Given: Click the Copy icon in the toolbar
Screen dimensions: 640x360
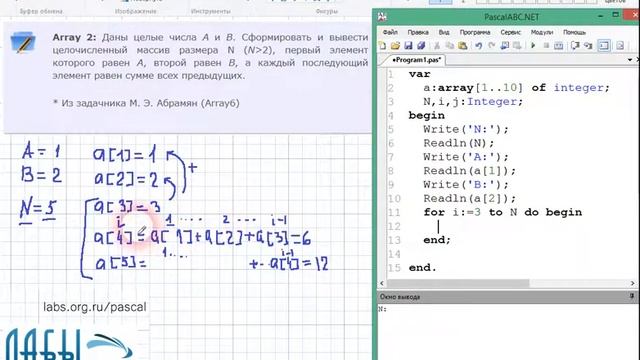Looking at the screenshot, I should coord(450,46).
